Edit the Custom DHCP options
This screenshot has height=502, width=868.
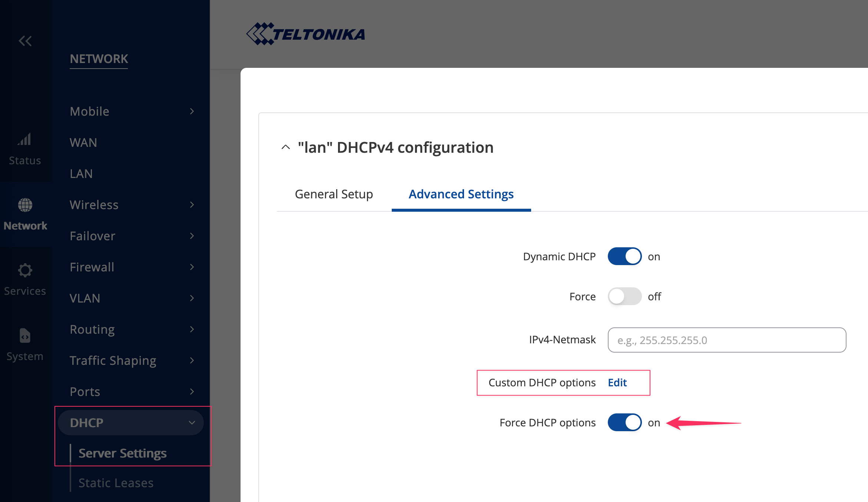(617, 383)
